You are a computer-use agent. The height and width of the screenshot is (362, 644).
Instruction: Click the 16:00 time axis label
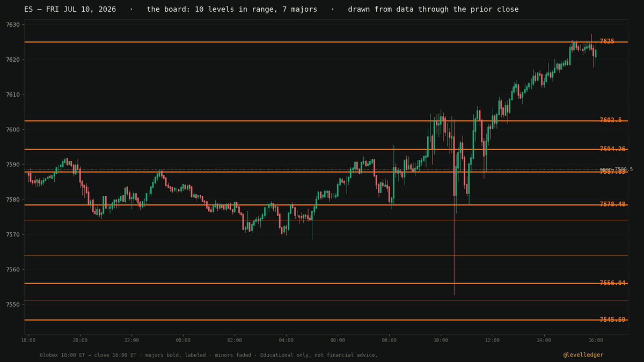[595, 340]
